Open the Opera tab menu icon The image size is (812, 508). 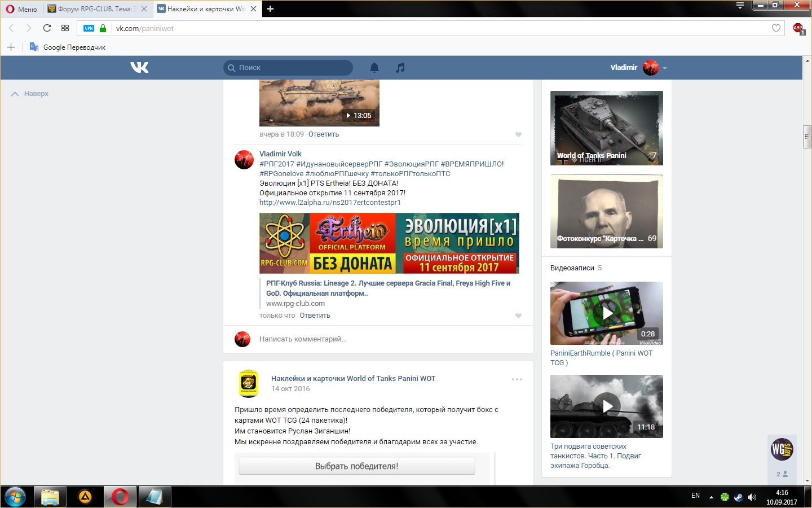tap(740, 6)
